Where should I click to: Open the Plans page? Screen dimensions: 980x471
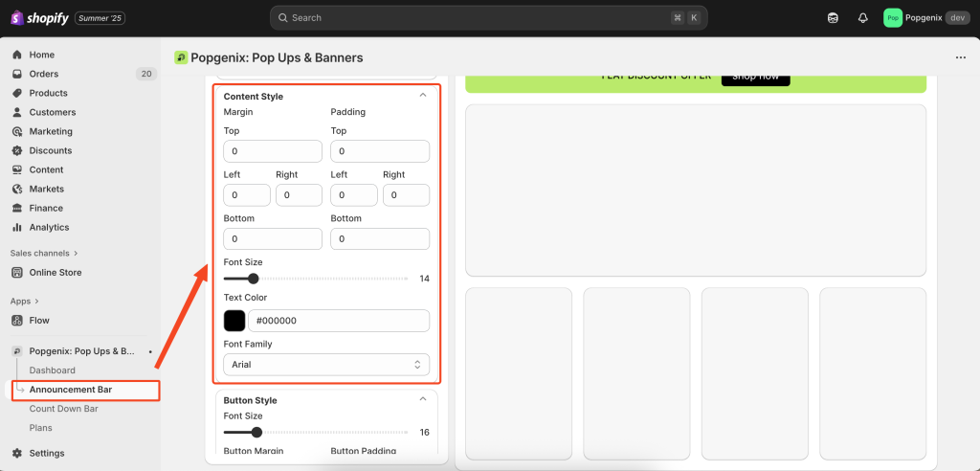(x=40, y=428)
